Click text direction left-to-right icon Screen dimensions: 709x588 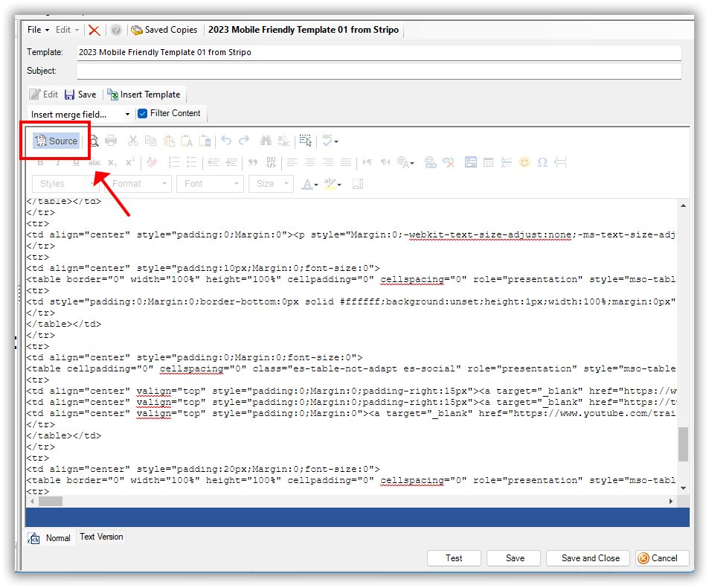[368, 162]
